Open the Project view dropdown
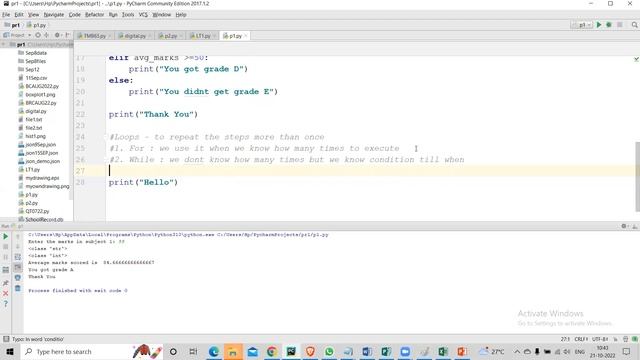 pyautogui.click(x=18, y=35)
